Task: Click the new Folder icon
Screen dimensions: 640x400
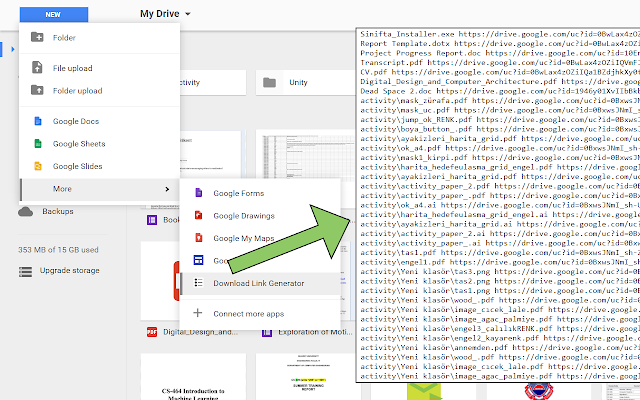Action: [37, 37]
